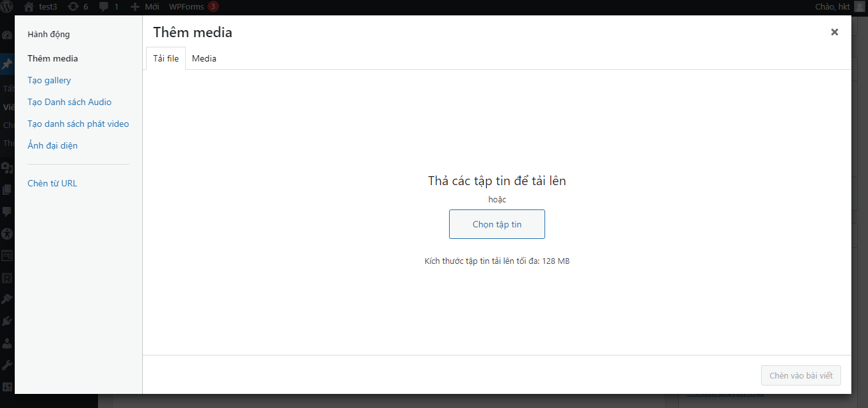868x408 pixels.
Task: Click the file drop area heading
Action: pos(497,181)
